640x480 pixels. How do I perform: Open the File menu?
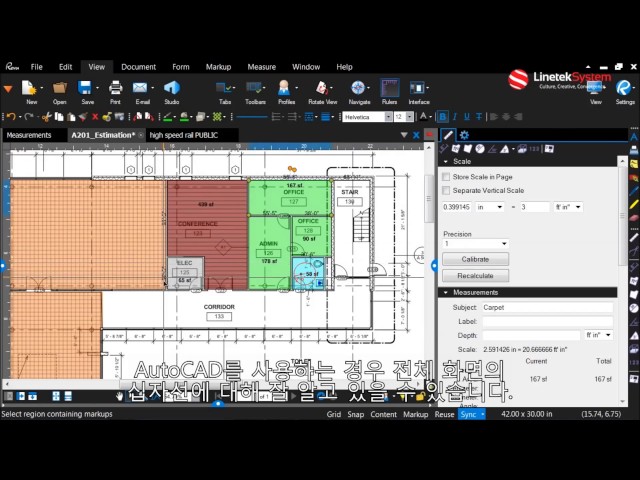(x=36, y=67)
